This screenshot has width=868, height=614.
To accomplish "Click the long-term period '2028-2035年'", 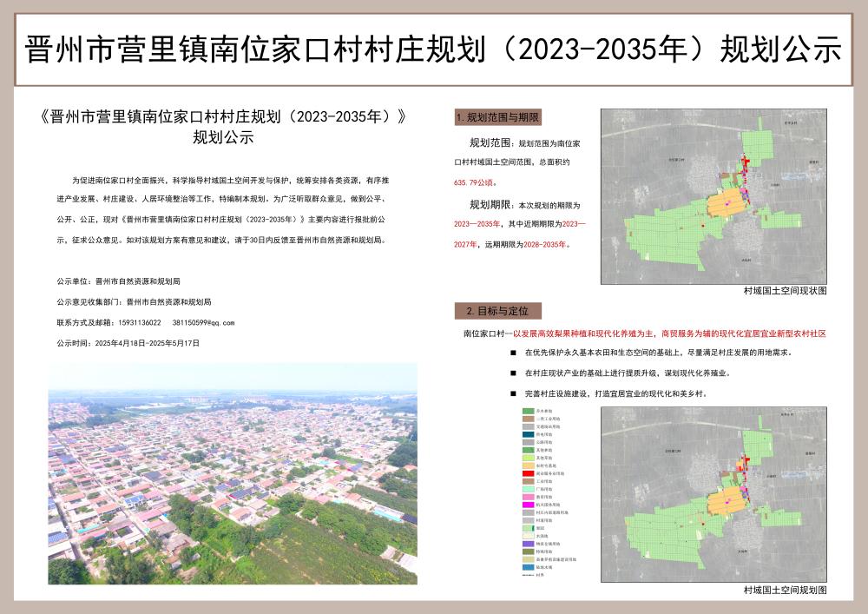I will coord(545,244).
